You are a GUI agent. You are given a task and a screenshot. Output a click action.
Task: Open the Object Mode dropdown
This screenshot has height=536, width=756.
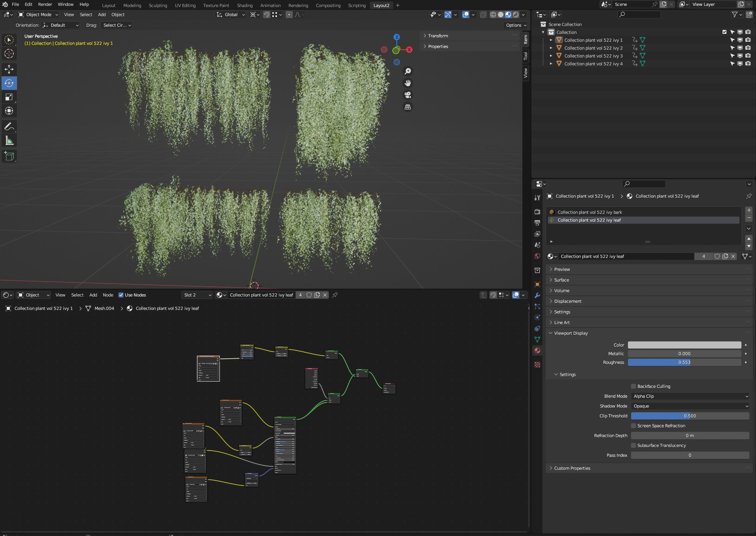(x=38, y=15)
